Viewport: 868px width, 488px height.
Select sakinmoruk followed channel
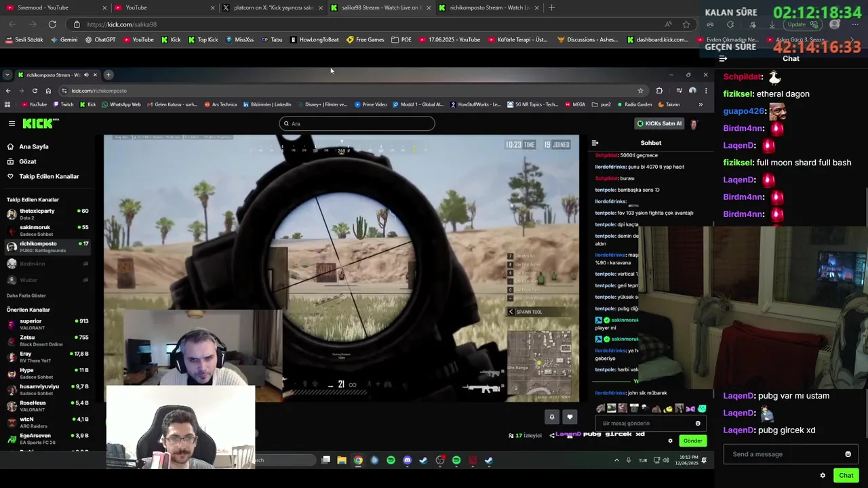47,230
